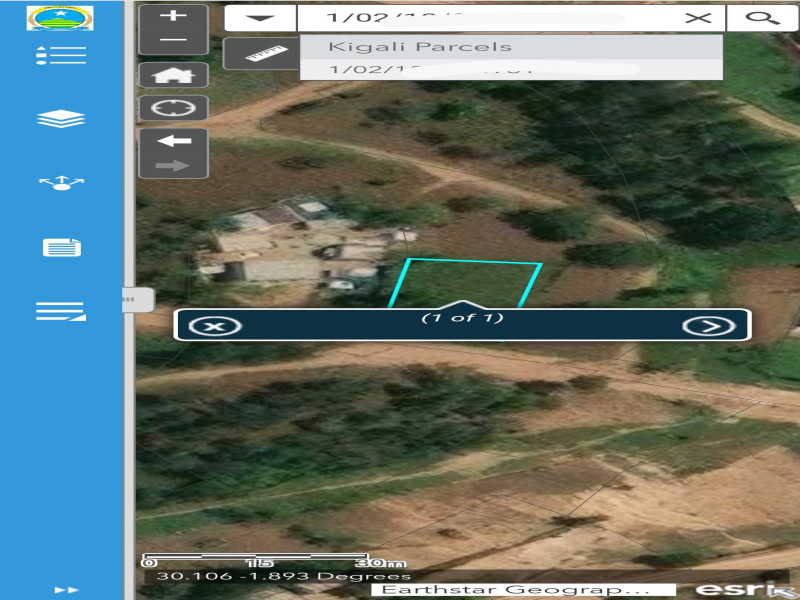Click the coordinates readout 30.106 -1.893 Degrees
Image resolution: width=800 pixels, height=600 pixels.
pos(283,576)
